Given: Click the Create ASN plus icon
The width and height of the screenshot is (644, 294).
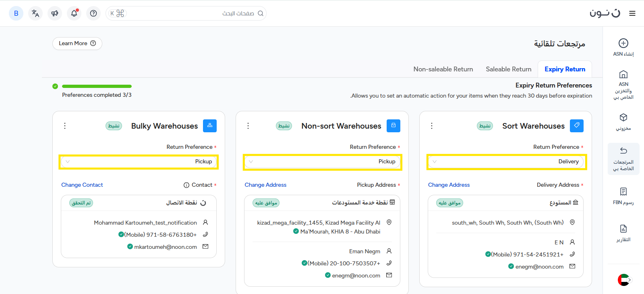Looking at the screenshot, I should point(623,43).
